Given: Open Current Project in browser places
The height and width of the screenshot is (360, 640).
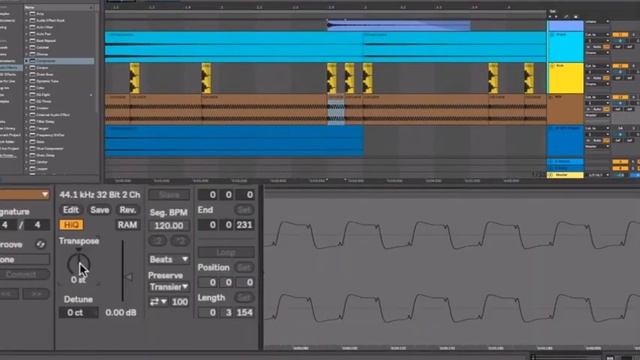Looking at the screenshot, I should pyautogui.click(x=10, y=135).
